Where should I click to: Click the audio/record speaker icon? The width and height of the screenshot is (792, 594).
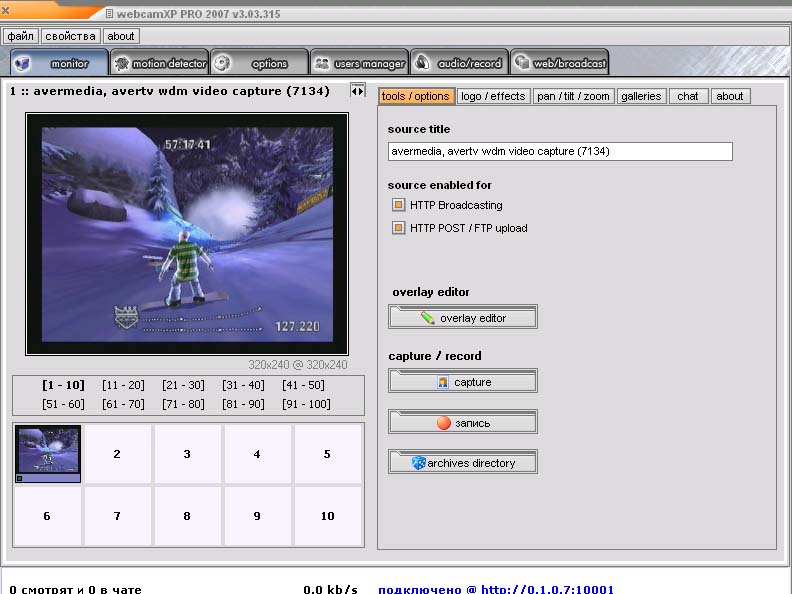click(x=422, y=63)
